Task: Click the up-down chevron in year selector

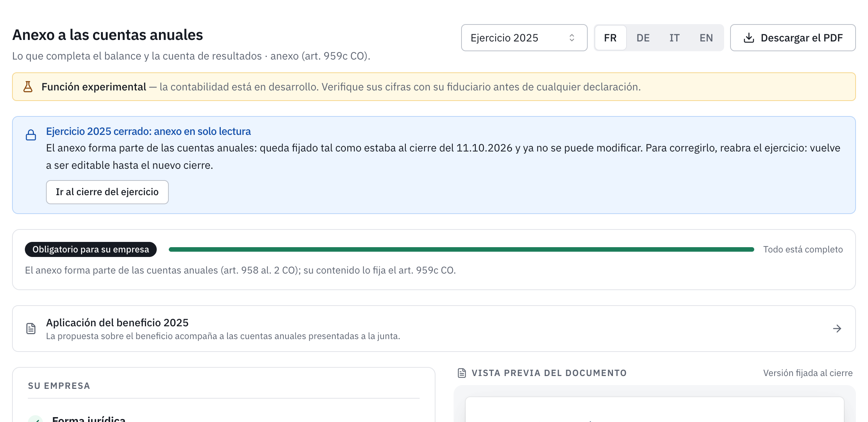Action: [572, 38]
